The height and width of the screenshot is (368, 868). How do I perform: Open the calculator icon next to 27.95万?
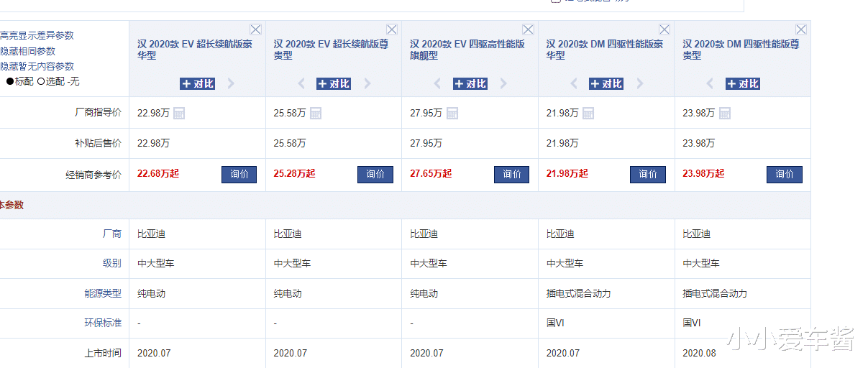(x=452, y=113)
